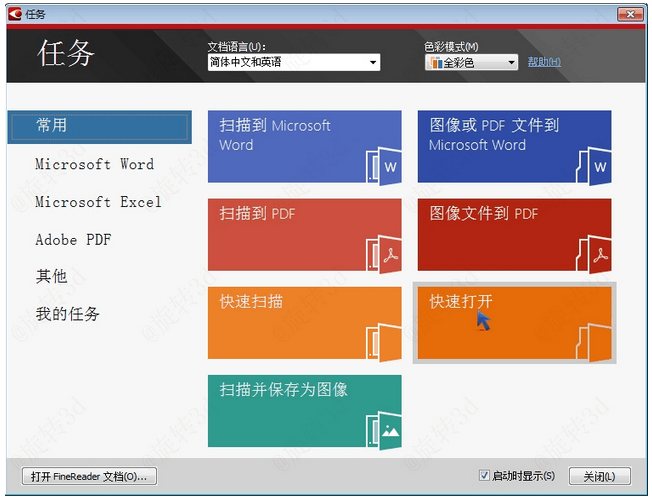652x501 pixels.
Task: Open the 我的任务 category
Action: 67,314
